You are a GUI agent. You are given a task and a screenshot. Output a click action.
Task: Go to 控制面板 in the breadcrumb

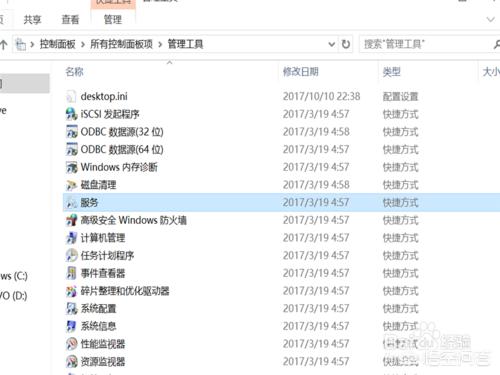point(58,44)
